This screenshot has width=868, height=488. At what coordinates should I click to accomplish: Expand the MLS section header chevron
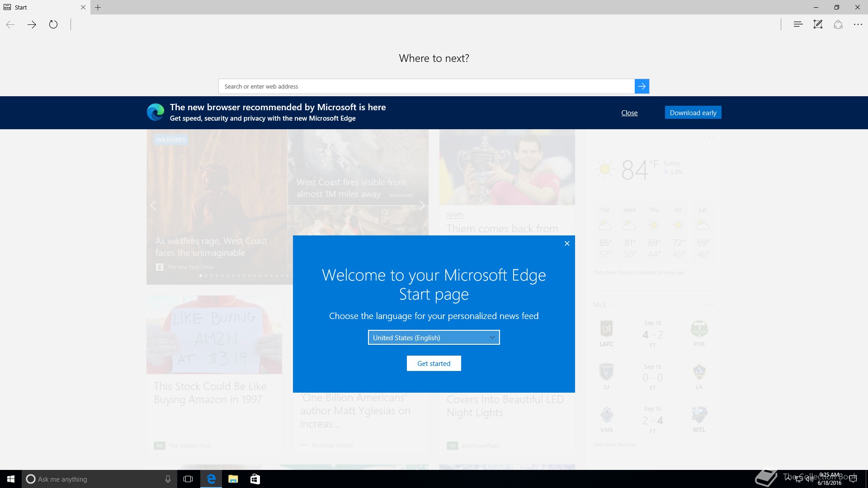(x=611, y=305)
